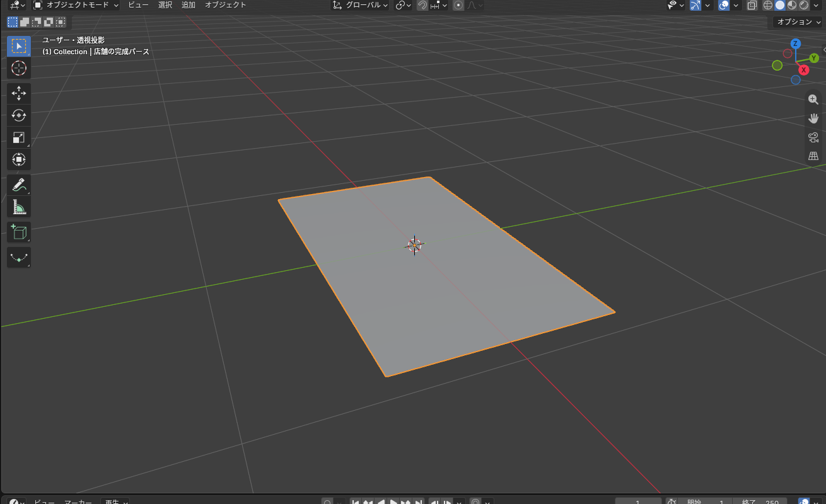
Task: Click the zoom magnifier viewport button
Action: click(x=813, y=100)
